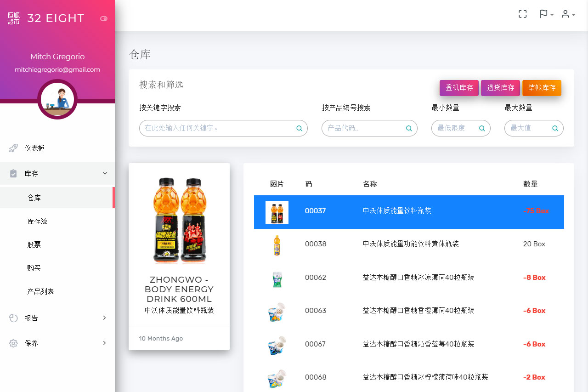Click the ZHONGWO - BODY ENERGY DRINK 600ML title
This screenshot has width=588, height=392.
tap(179, 290)
